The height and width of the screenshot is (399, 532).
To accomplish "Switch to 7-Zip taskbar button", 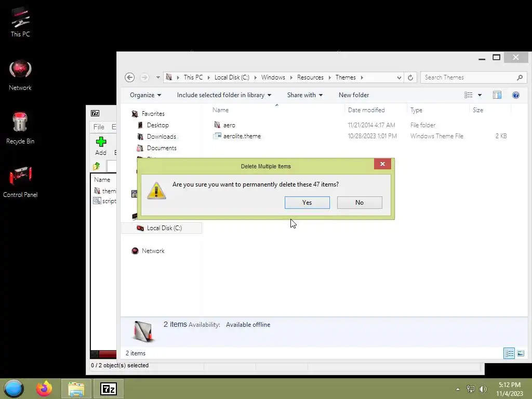I will pos(109,389).
